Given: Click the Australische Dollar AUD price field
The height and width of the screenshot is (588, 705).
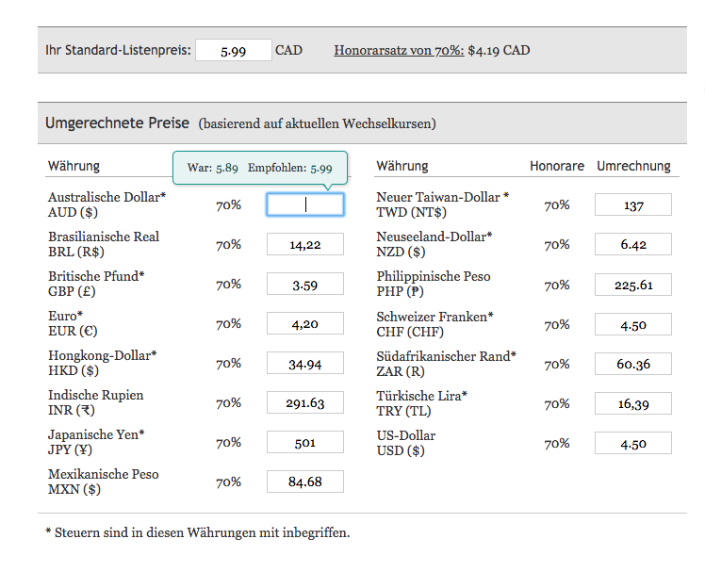Looking at the screenshot, I should pyautogui.click(x=304, y=204).
